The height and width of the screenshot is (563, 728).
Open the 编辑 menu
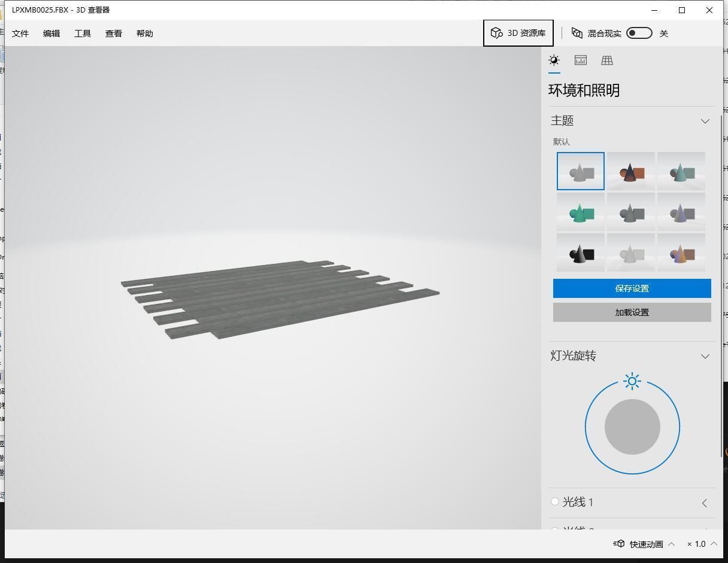point(51,34)
